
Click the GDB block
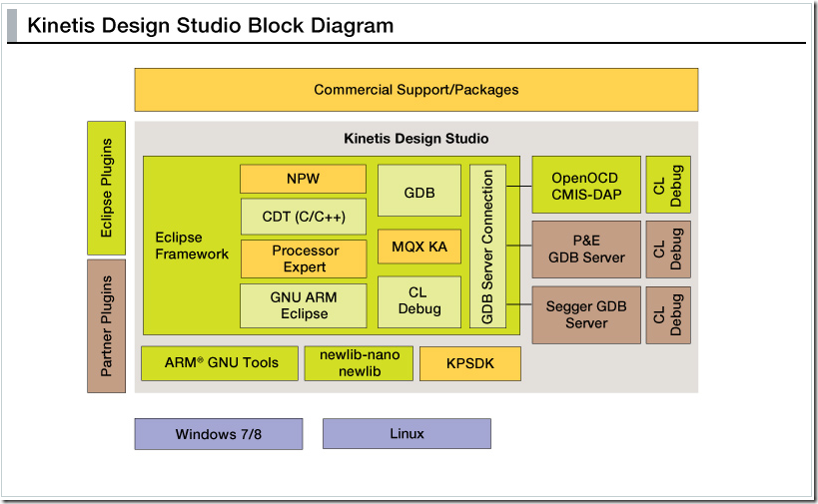(x=418, y=192)
